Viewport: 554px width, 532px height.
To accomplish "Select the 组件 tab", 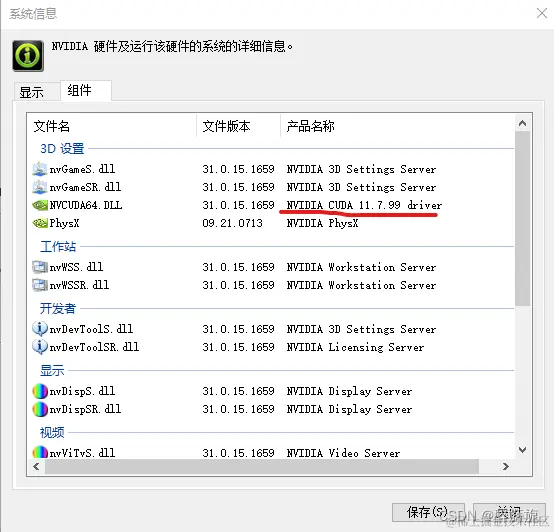I will [x=86, y=91].
